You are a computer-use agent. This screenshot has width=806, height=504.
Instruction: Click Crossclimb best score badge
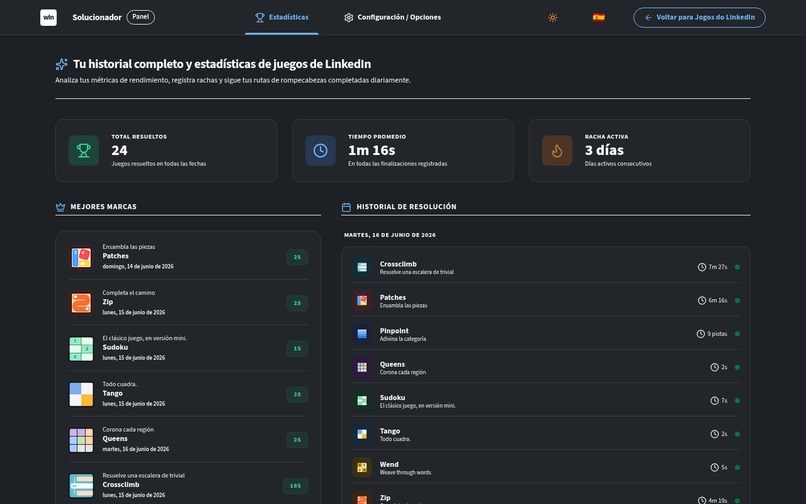click(x=296, y=486)
